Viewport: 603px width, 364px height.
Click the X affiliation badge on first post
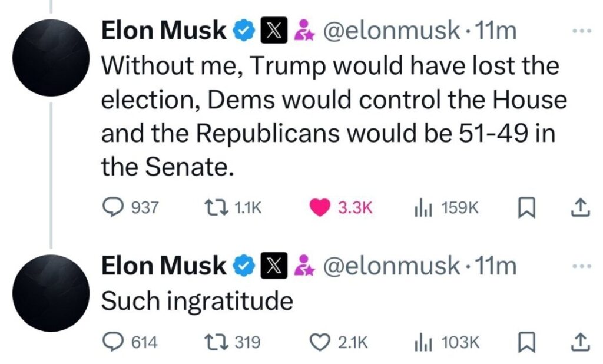point(273,31)
